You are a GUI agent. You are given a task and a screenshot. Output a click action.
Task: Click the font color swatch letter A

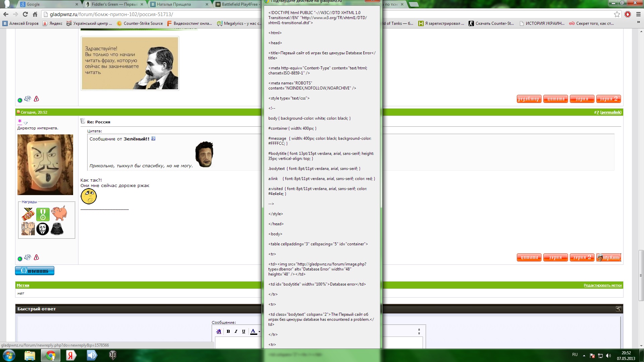[254, 331]
